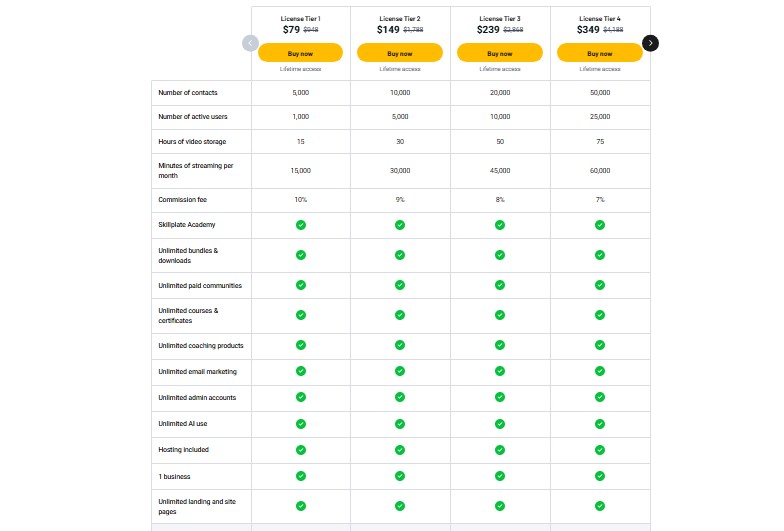This screenshot has height=531, width=784.
Task: Click the previous tiers left arrow
Action: pyautogui.click(x=250, y=43)
